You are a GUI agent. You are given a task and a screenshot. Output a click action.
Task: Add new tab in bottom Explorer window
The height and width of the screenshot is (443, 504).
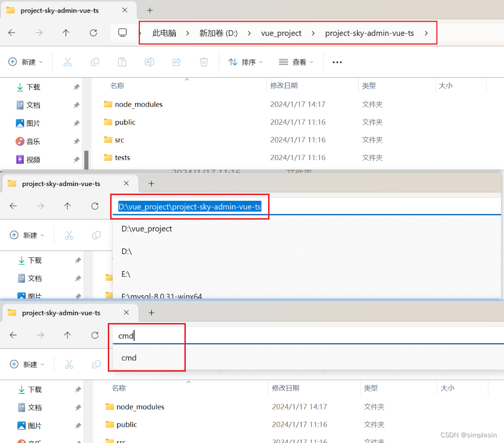tap(151, 312)
